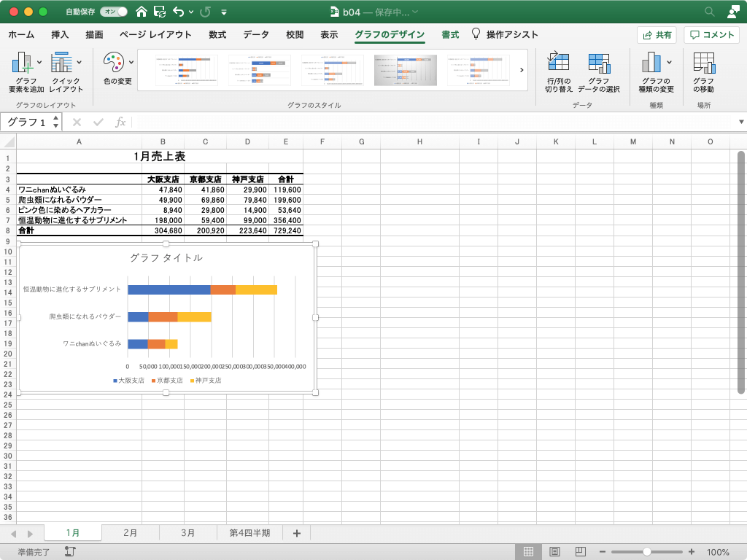This screenshot has width=747, height=560.
Task: Select the dark gray chart style thumbnail
Action: pos(406,70)
